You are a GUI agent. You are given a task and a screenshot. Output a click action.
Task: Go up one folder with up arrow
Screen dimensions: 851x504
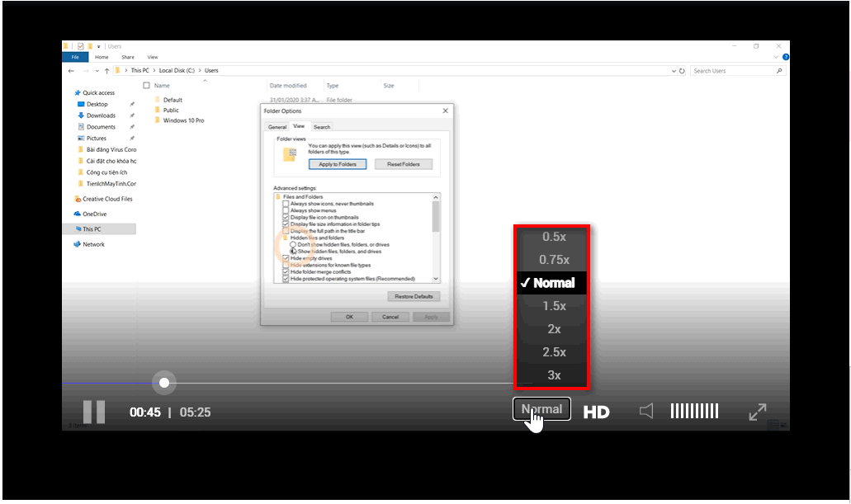pos(107,71)
